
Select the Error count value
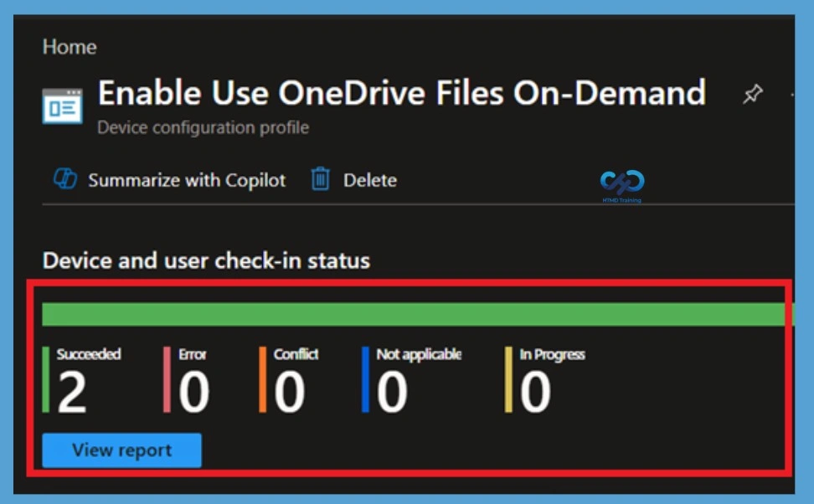click(x=193, y=393)
